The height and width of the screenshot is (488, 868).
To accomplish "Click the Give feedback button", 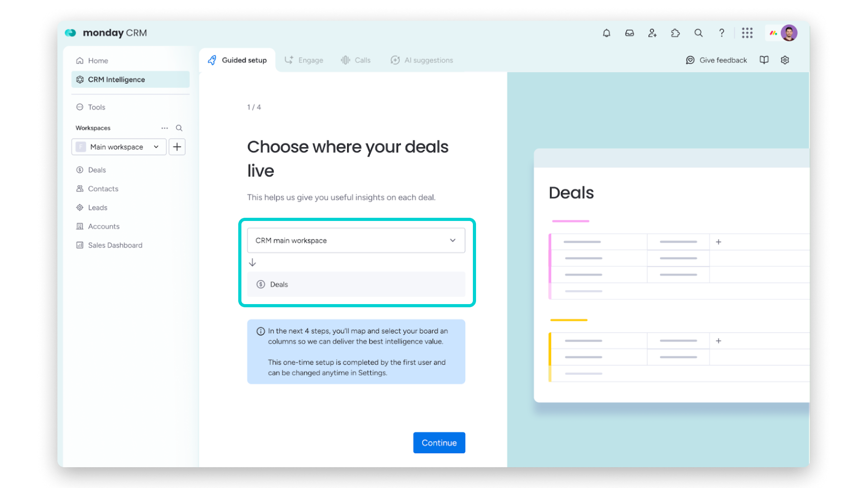I will click(x=717, y=60).
